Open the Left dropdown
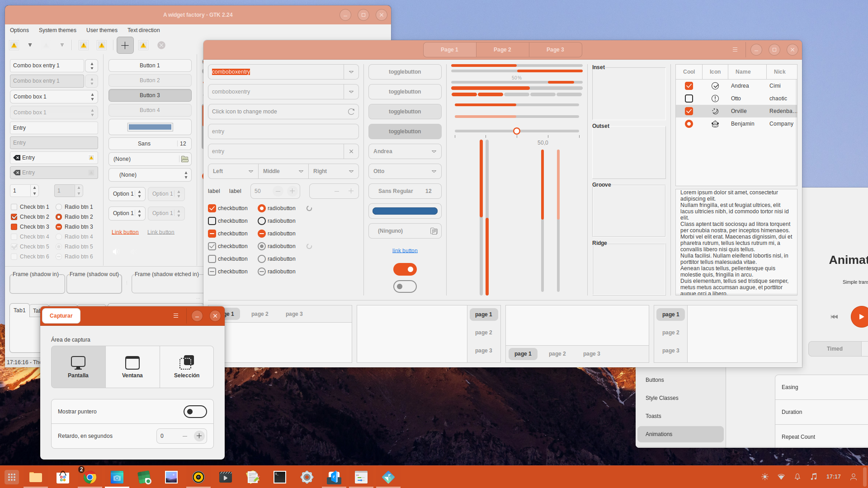 coord(233,171)
